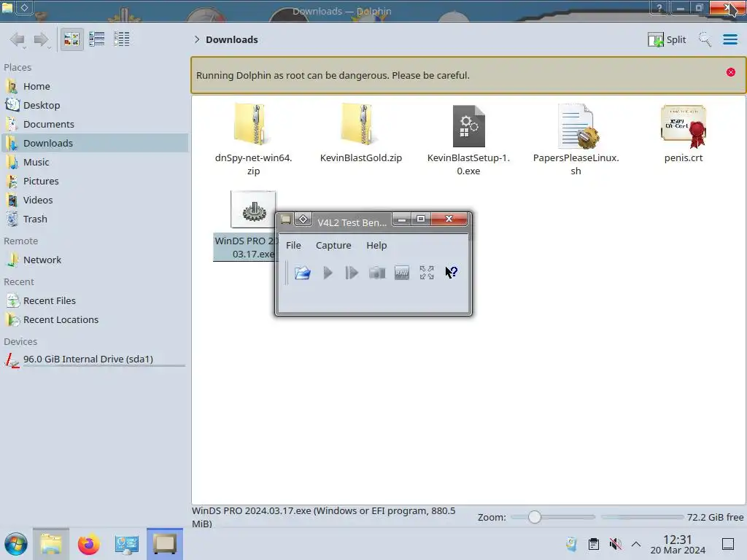747x560 pixels.
Task: Click the step frame button in V4L2 toolbar
Action: coord(352,273)
